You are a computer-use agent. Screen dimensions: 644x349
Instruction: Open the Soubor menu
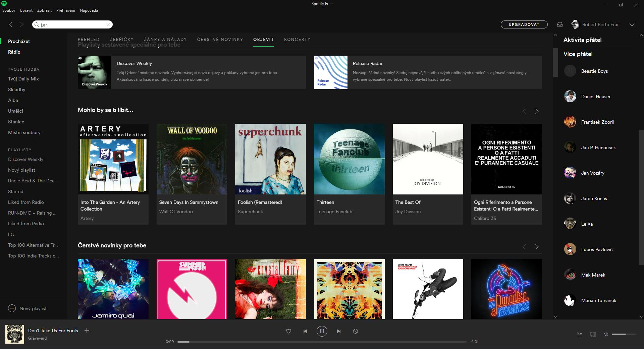point(9,10)
